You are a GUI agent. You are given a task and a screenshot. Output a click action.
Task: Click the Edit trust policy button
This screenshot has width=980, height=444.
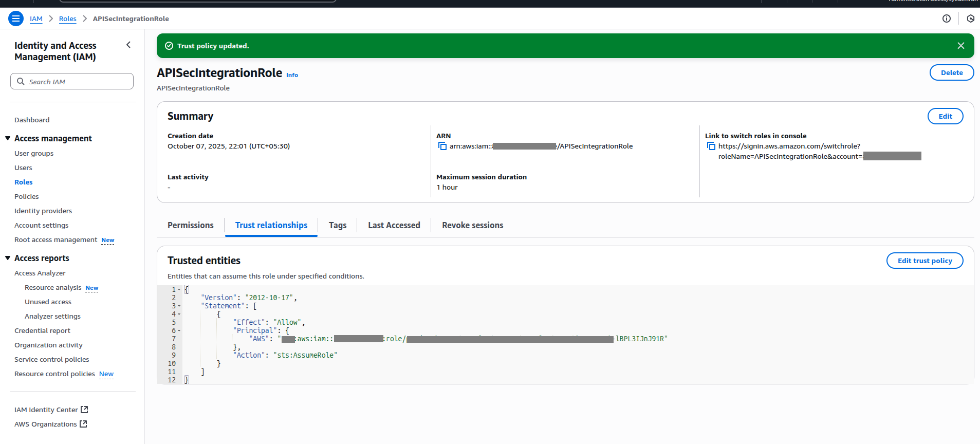pos(924,261)
